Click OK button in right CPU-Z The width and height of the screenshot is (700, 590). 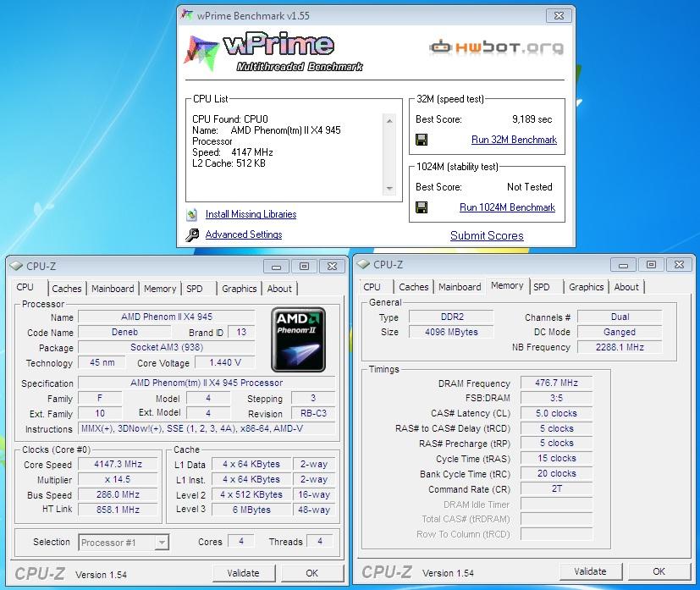point(659,571)
